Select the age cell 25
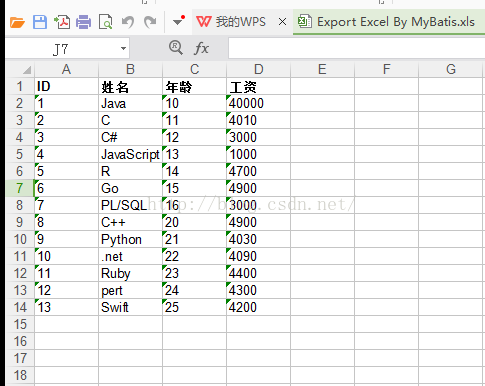This screenshot has width=485, height=386. pyautogui.click(x=194, y=307)
